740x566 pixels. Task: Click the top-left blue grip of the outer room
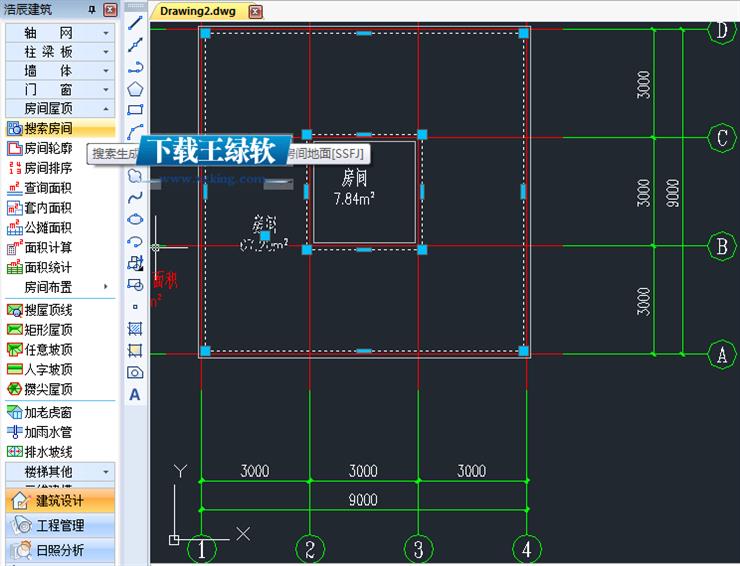(x=205, y=33)
